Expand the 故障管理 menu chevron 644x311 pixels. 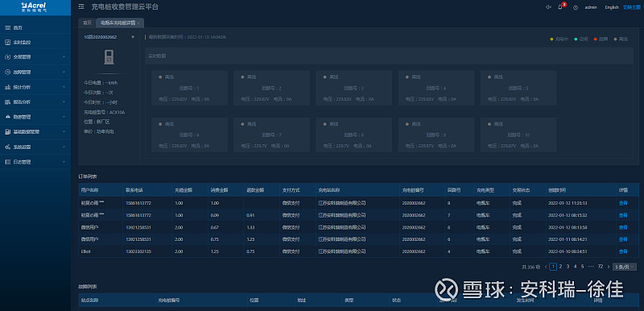tap(64, 72)
